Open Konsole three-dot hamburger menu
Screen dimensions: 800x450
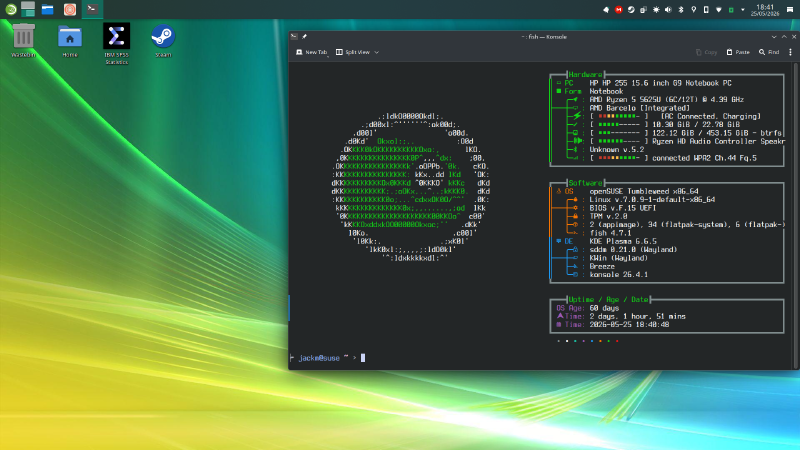tap(790, 52)
